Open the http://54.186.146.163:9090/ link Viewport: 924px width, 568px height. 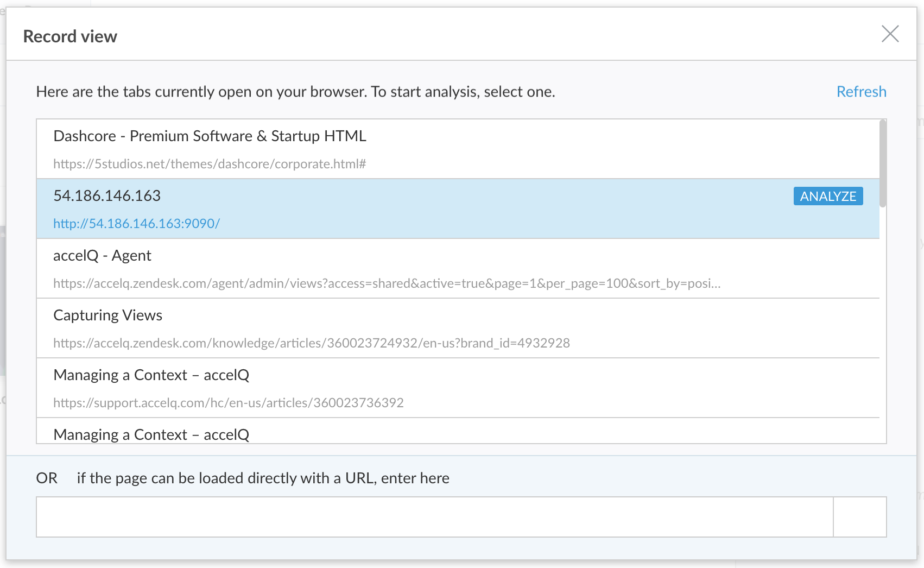point(136,224)
